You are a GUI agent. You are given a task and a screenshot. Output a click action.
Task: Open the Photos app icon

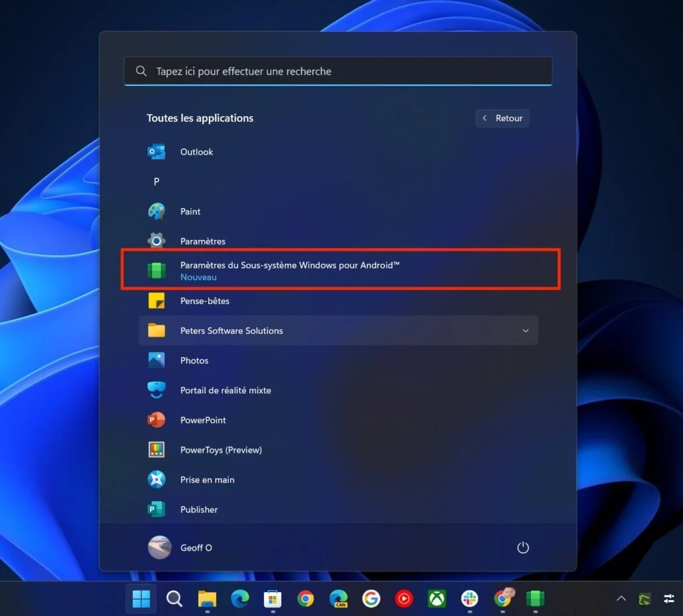[x=156, y=360]
